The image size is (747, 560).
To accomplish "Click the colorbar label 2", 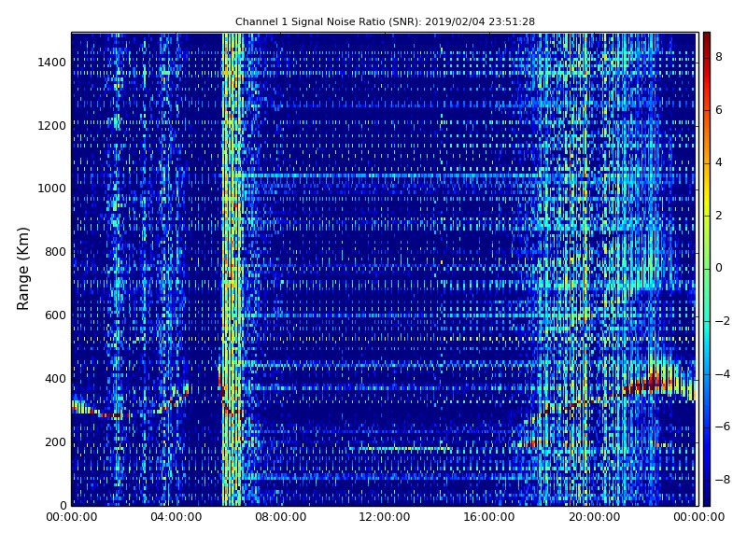I will point(719,216).
